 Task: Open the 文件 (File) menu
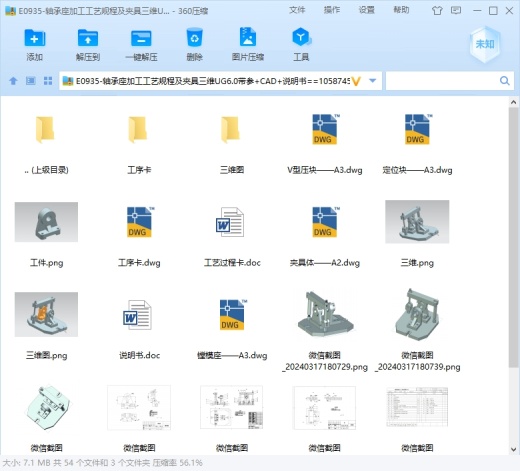click(x=297, y=10)
